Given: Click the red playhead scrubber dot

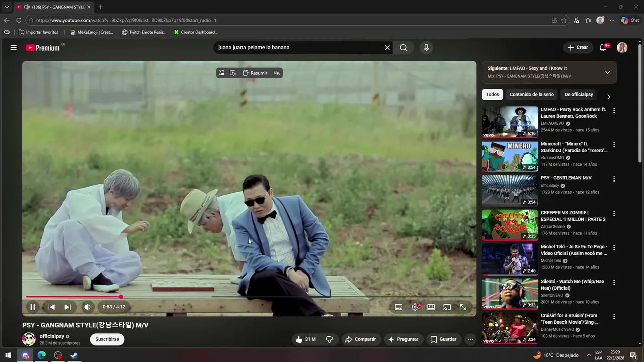Looking at the screenshot, I should [121, 297].
